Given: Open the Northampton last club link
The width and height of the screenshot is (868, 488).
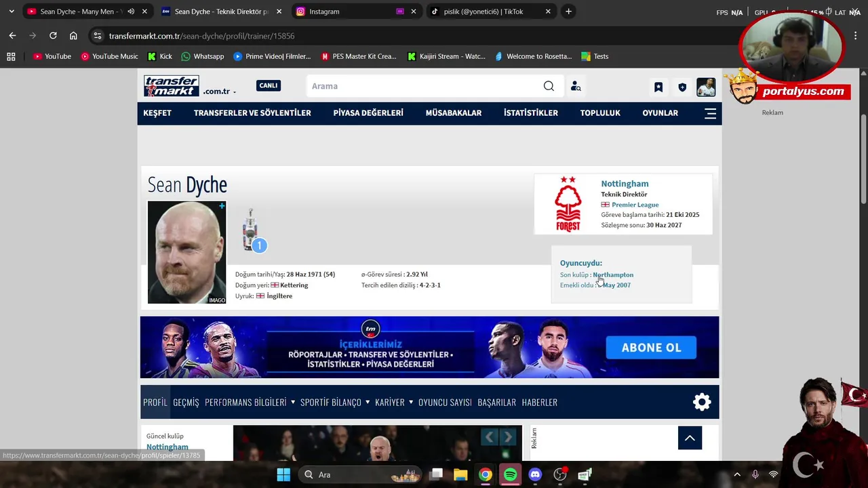Looking at the screenshot, I should click(613, 274).
